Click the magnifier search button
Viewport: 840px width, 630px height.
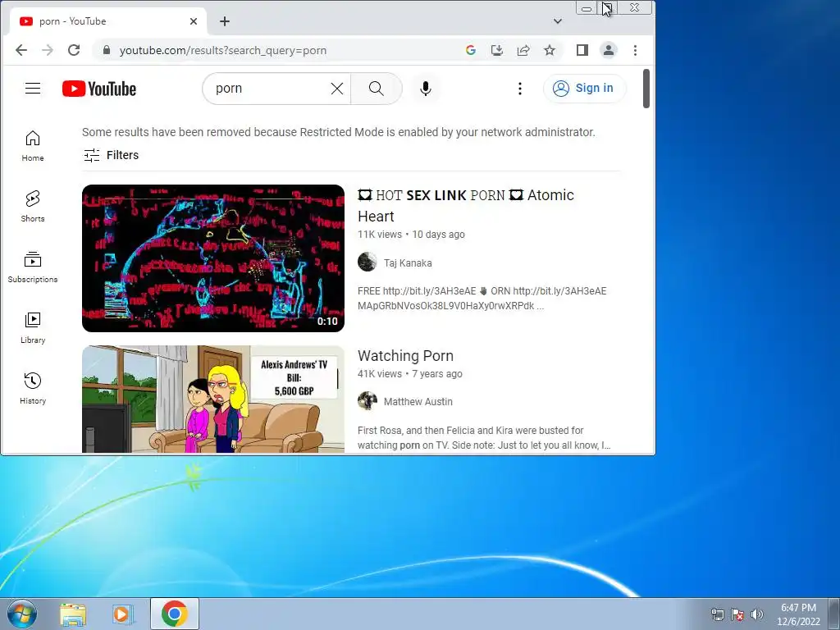point(377,89)
